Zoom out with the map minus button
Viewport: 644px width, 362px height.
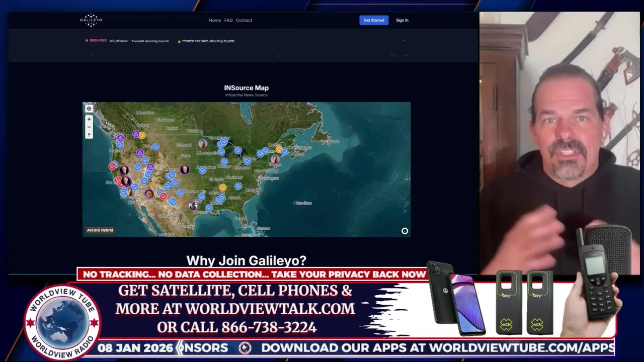coord(89,127)
